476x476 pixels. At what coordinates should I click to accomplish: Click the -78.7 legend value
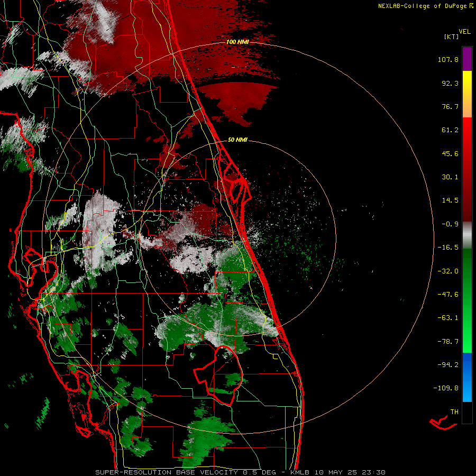[448, 342]
